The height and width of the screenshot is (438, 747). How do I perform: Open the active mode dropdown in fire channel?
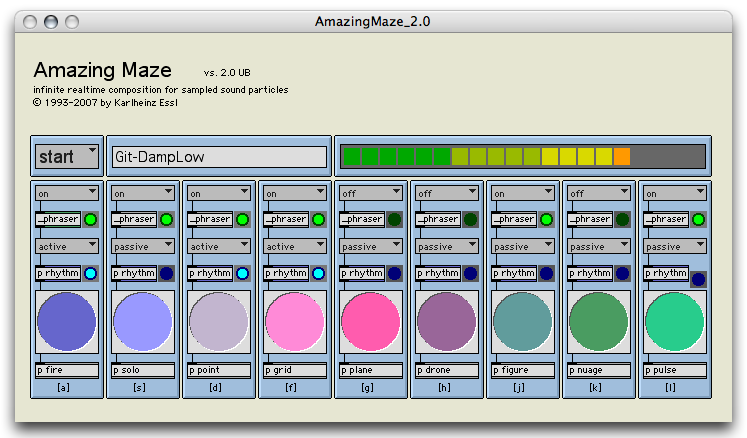[x=67, y=246]
